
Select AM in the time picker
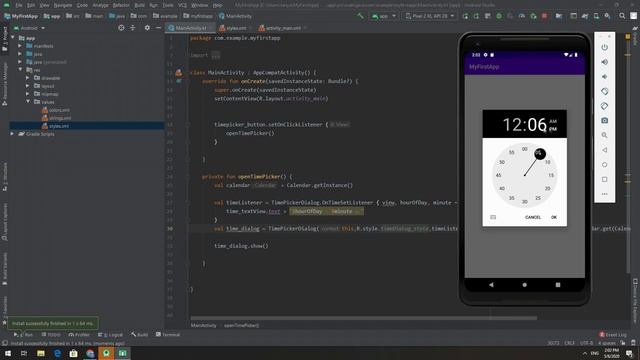click(x=553, y=121)
